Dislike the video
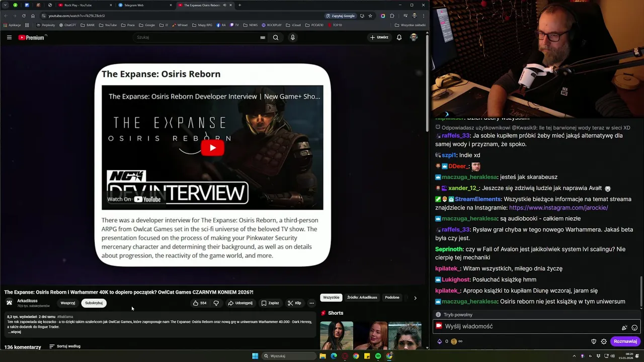644x362 pixels. click(216, 303)
